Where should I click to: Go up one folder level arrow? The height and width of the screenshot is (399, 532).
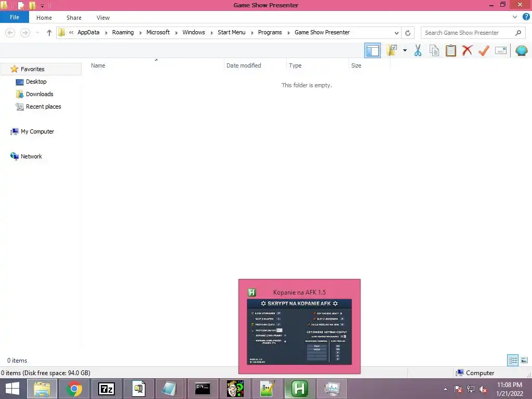click(49, 33)
